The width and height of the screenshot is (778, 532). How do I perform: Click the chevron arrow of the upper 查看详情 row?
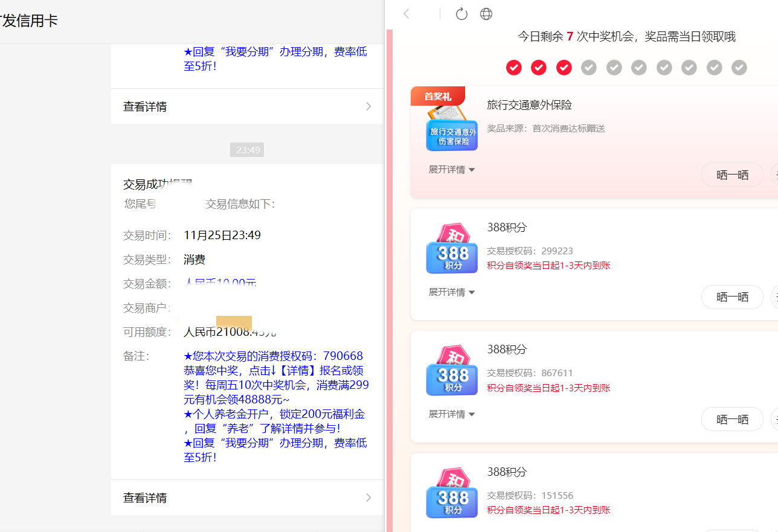click(368, 106)
